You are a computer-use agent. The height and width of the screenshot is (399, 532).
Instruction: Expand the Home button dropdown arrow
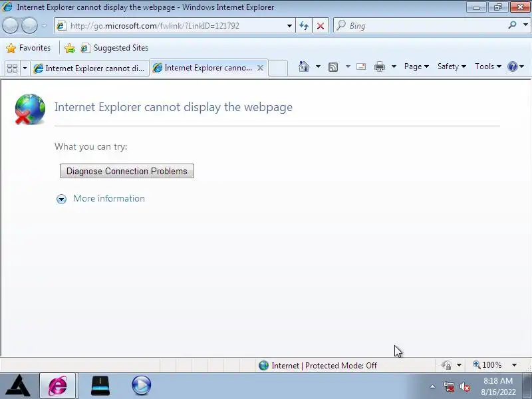coord(318,66)
